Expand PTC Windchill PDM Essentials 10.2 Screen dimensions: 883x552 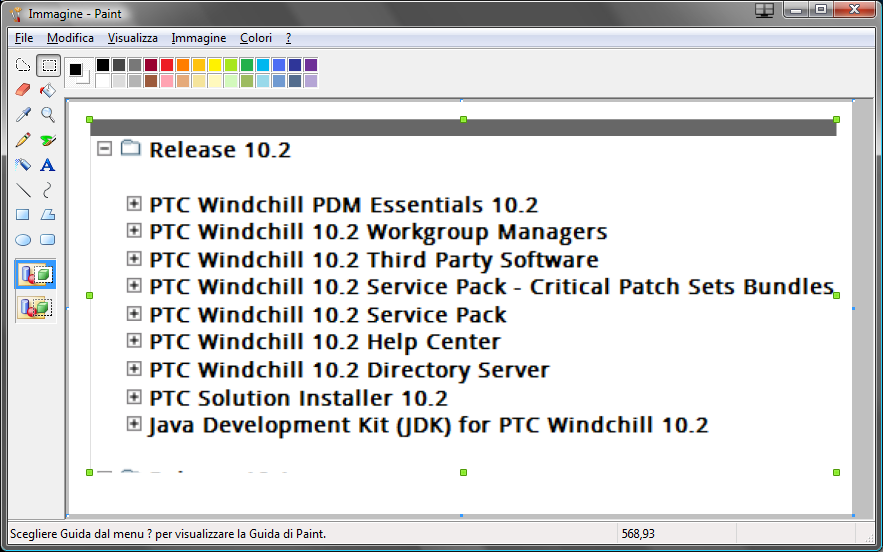pyautogui.click(x=133, y=203)
